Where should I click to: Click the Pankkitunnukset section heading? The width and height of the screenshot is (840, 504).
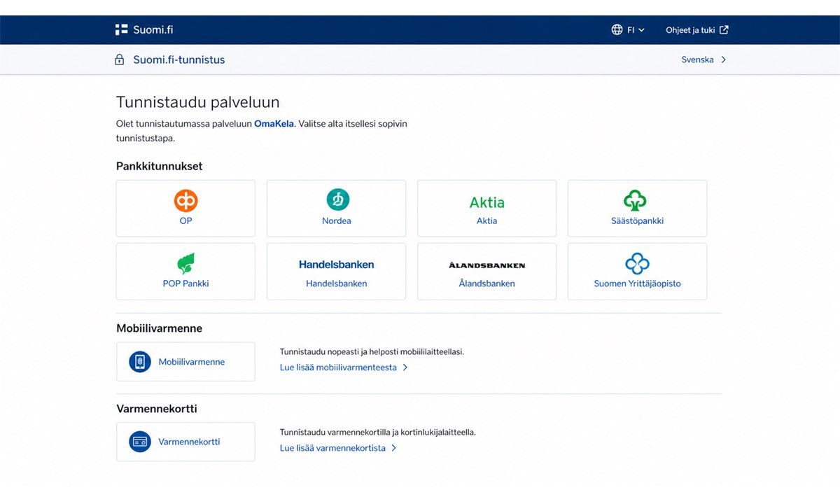point(160,167)
